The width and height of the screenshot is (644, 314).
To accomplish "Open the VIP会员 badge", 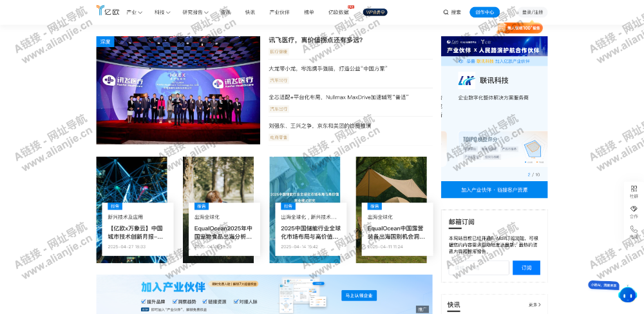I will click(375, 12).
